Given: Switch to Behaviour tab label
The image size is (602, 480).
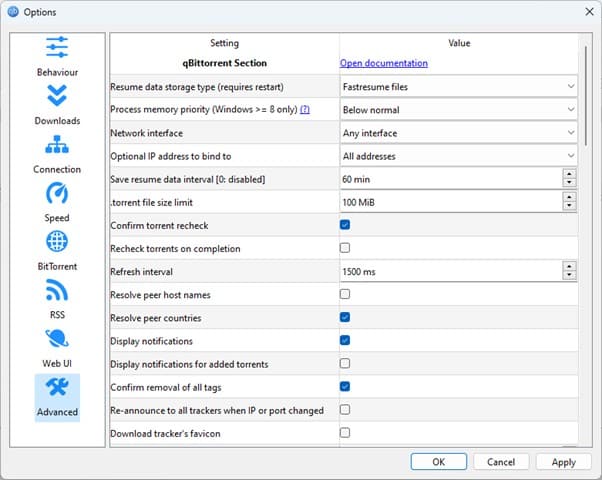Looking at the screenshot, I should pyautogui.click(x=57, y=72).
